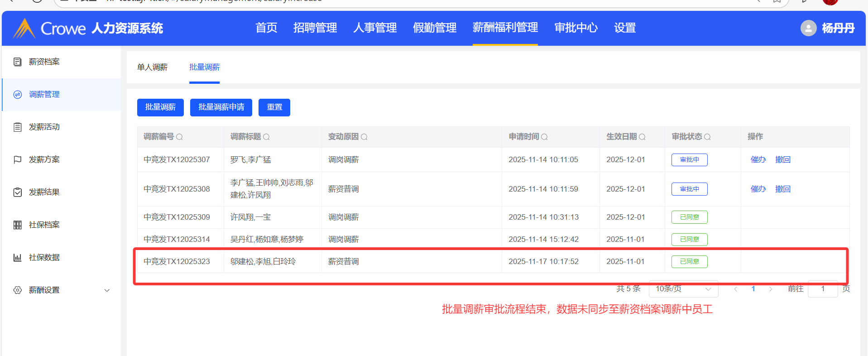Click the 发薪方案 flag icon
The width and height of the screenshot is (868, 356).
[18, 160]
